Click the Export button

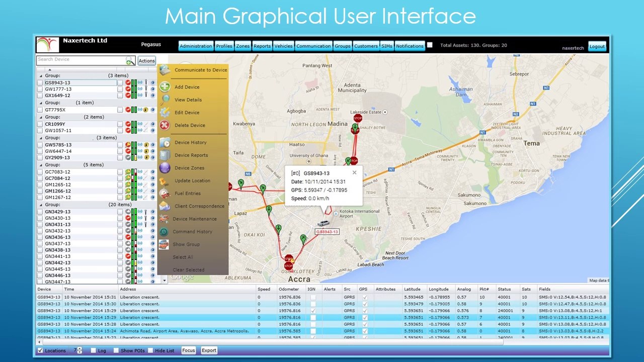coord(209,350)
